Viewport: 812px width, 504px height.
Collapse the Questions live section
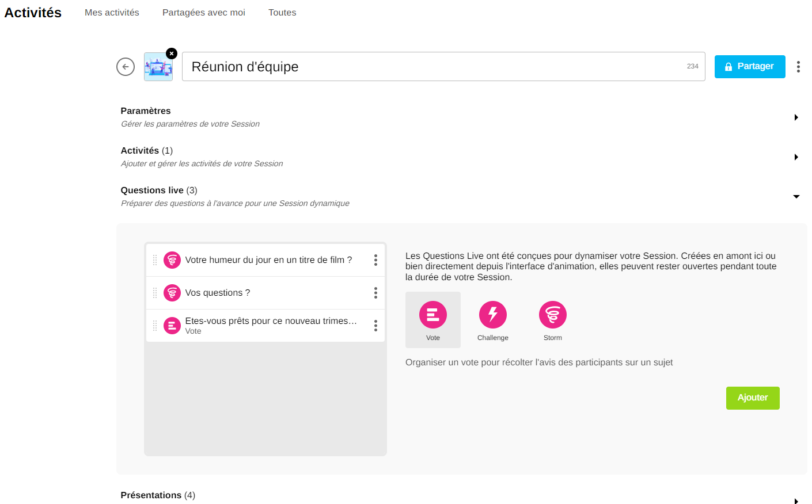click(x=796, y=197)
